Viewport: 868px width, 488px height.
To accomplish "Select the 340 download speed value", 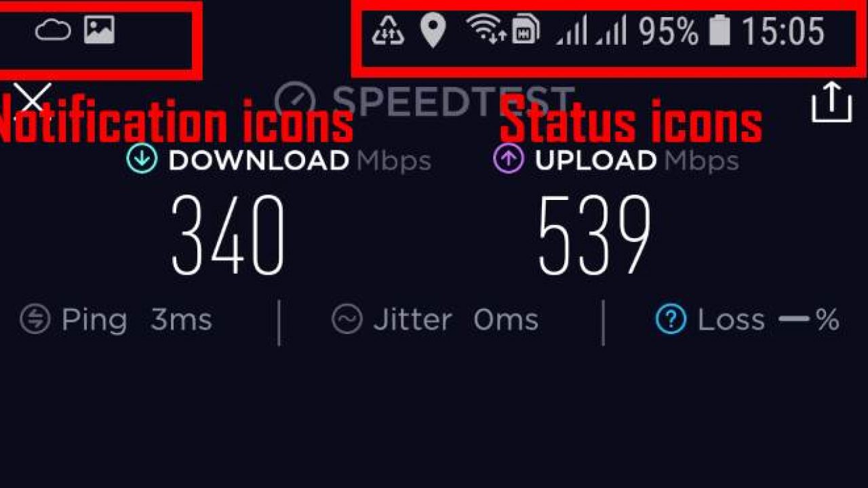I will tap(227, 235).
